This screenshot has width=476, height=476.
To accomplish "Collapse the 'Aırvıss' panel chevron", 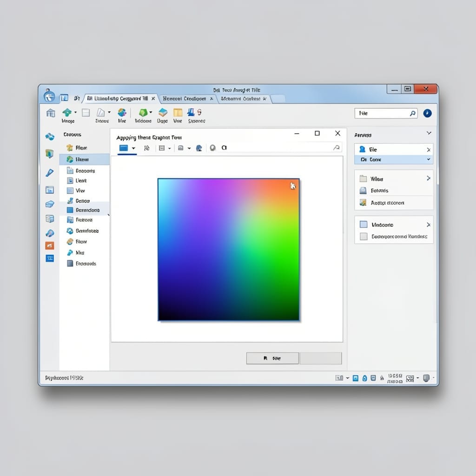I will (429, 133).
